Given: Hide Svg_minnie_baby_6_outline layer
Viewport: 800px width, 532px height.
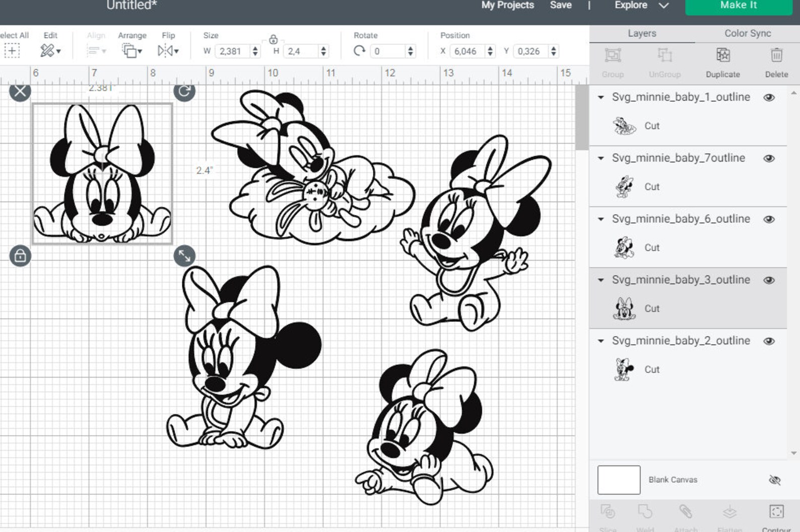Looking at the screenshot, I should (x=769, y=219).
